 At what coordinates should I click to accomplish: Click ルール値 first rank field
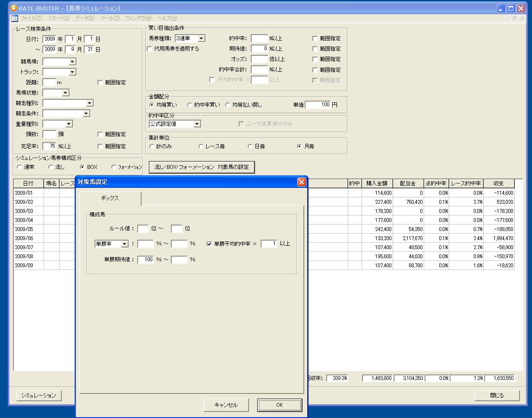coord(143,229)
